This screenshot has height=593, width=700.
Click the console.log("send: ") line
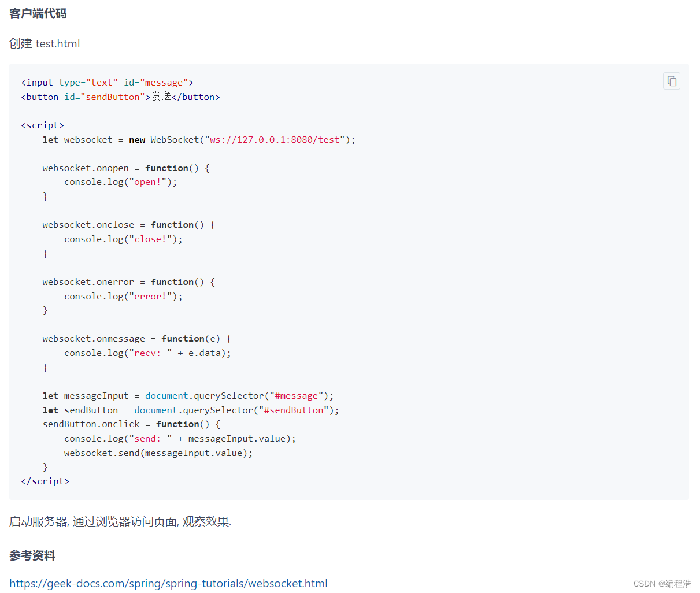(x=180, y=439)
